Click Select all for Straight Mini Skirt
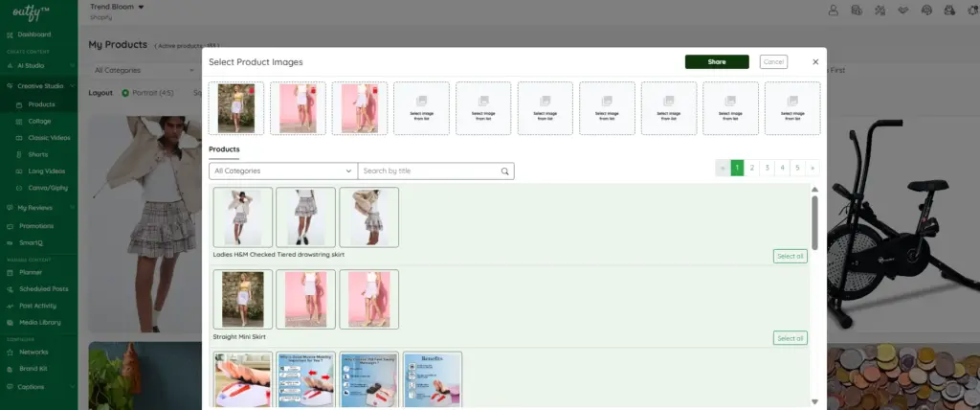This screenshot has width=980, height=410. (790, 338)
